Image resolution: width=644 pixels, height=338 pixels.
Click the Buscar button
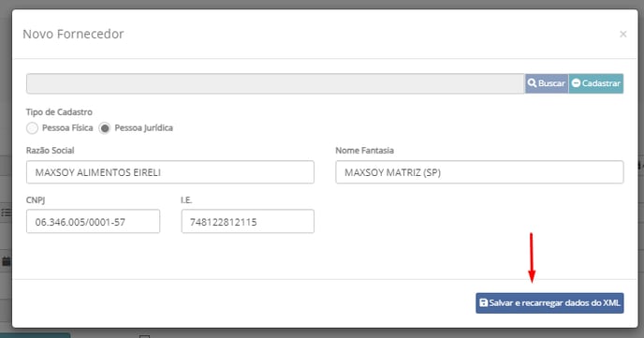547,83
